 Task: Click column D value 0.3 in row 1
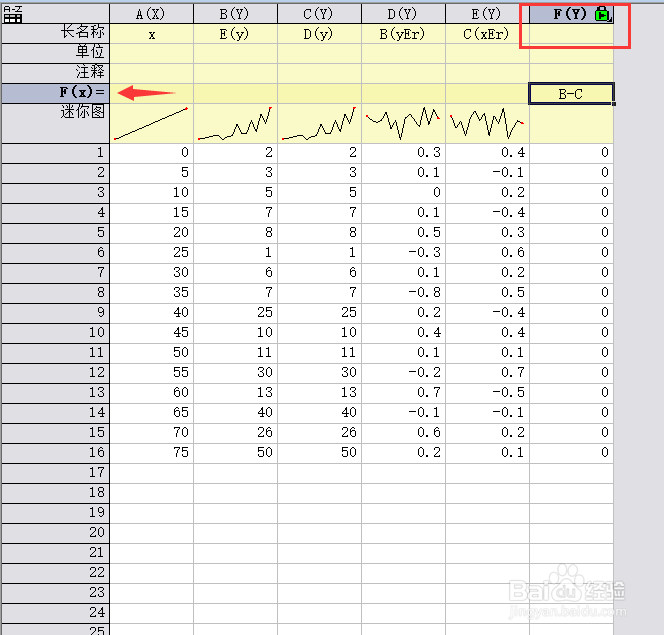click(x=403, y=152)
